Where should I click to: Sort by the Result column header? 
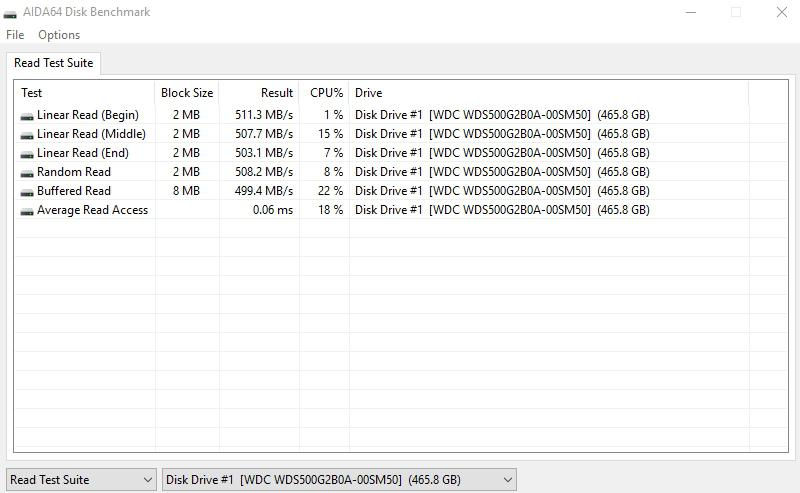(259, 92)
